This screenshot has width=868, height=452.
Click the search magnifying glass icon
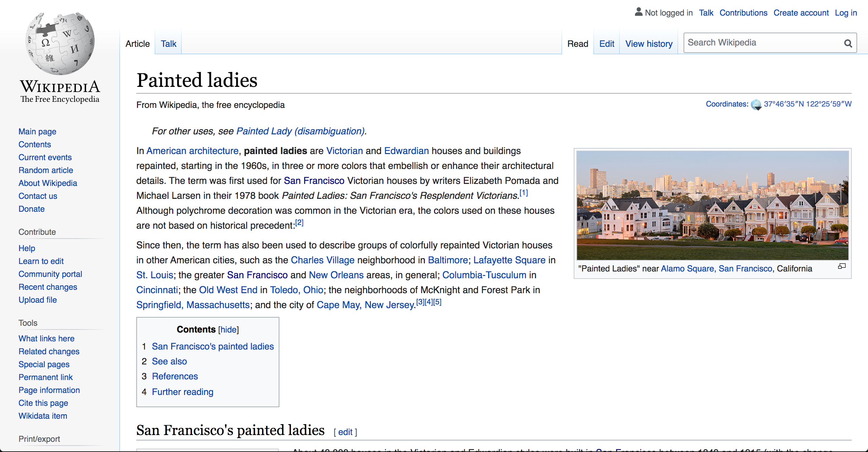pos(848,43)
